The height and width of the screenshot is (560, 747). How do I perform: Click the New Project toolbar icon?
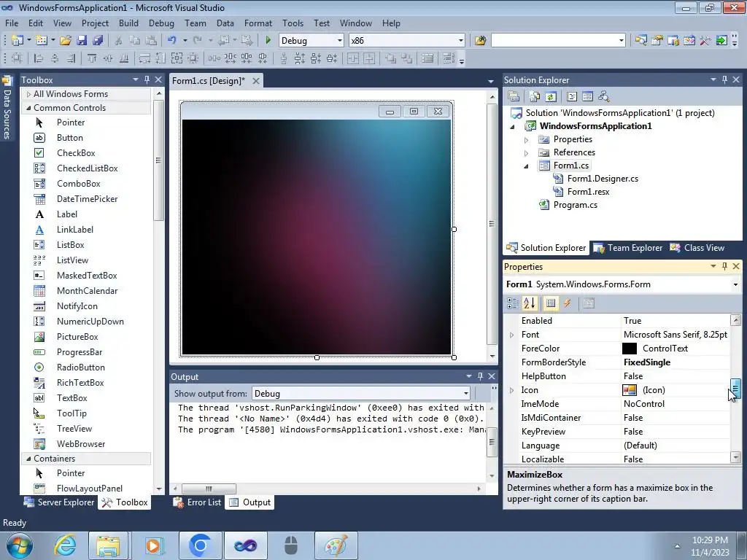(x=18, y=41)
